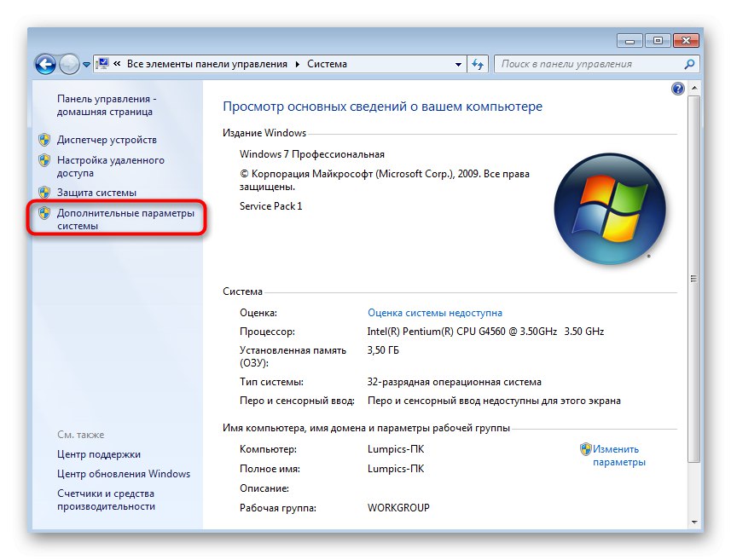Click the scrollbar up arrow
Screen dimensions: 731x560
pos(694,88)
